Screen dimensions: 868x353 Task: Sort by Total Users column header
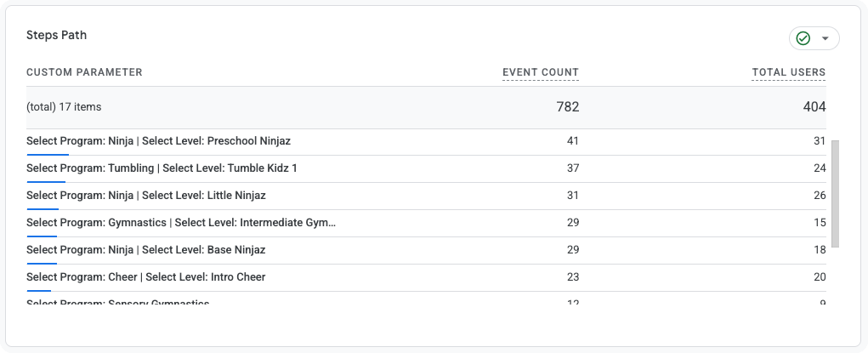tap(788, 72)
